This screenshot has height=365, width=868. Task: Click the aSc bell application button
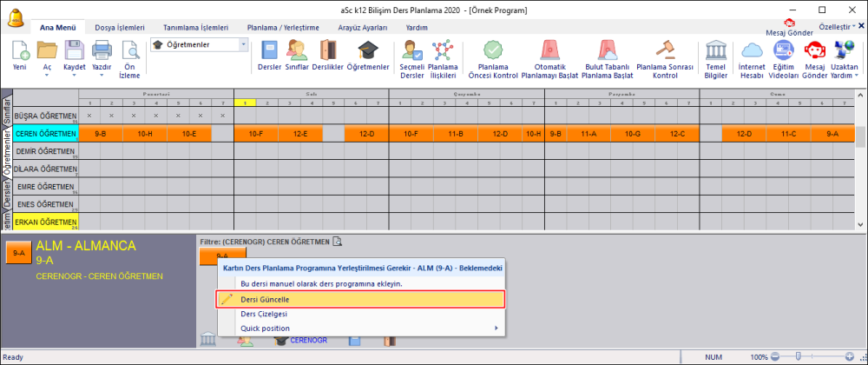pyautogui.click(x=16, y=17)
